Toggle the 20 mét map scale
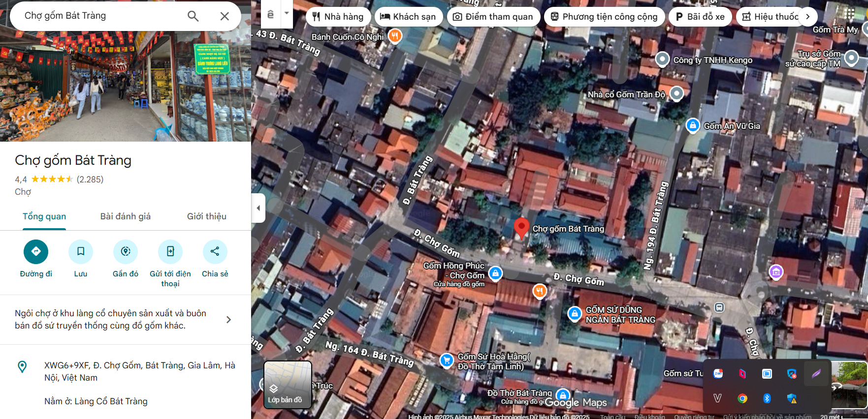868x419 pixels. [831, 417]
